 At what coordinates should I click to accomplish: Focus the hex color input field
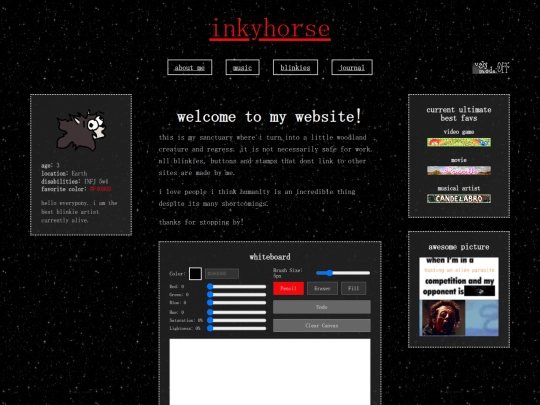click(222, 274)
